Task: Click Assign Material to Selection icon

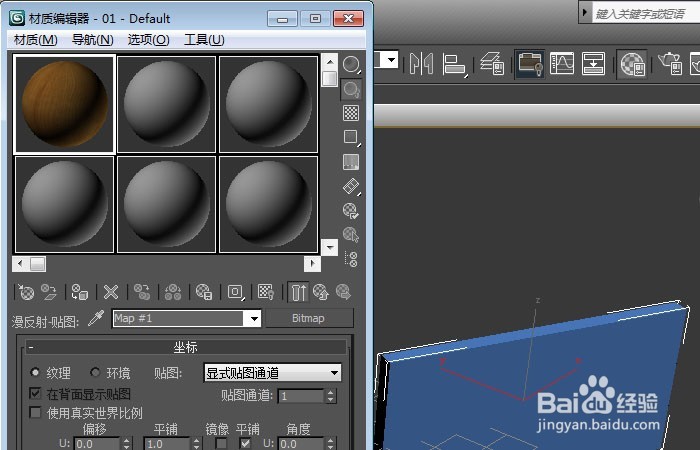Action: (80, 292)
